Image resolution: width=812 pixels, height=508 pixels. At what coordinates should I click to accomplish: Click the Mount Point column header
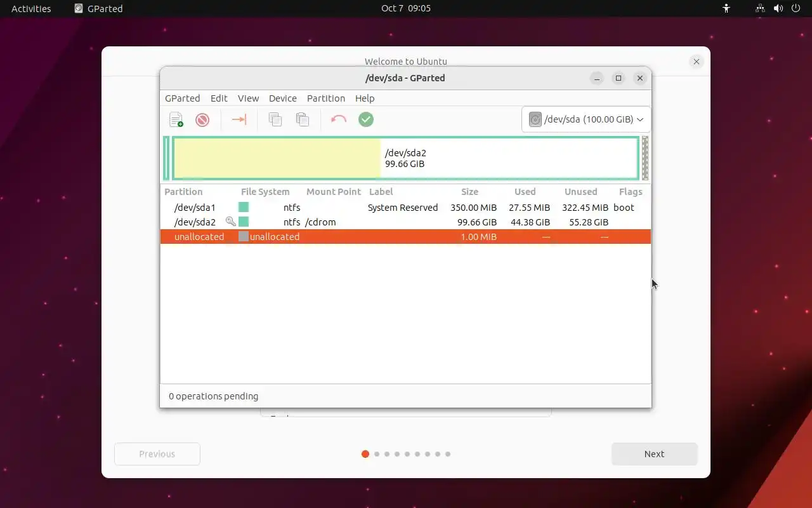pyautogui.click(x=334, y=192)
